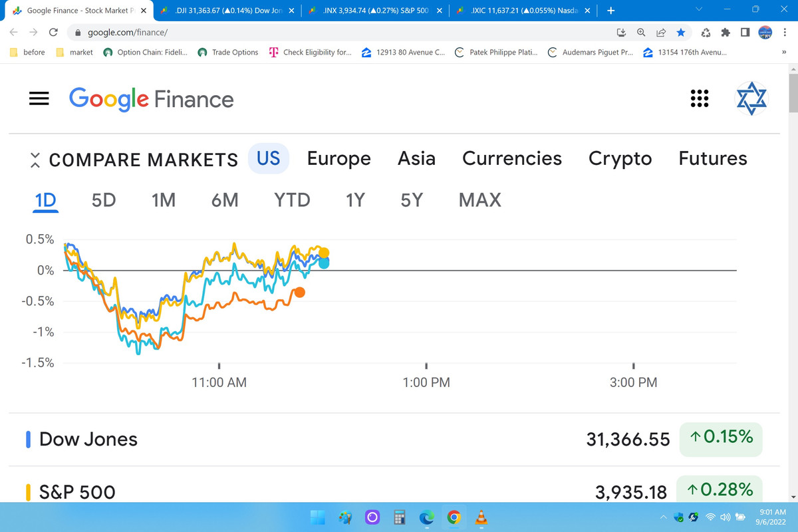Open the Audemars Piguet bookmark
This screenshot has height=532, width=798.
click(590, 52)
